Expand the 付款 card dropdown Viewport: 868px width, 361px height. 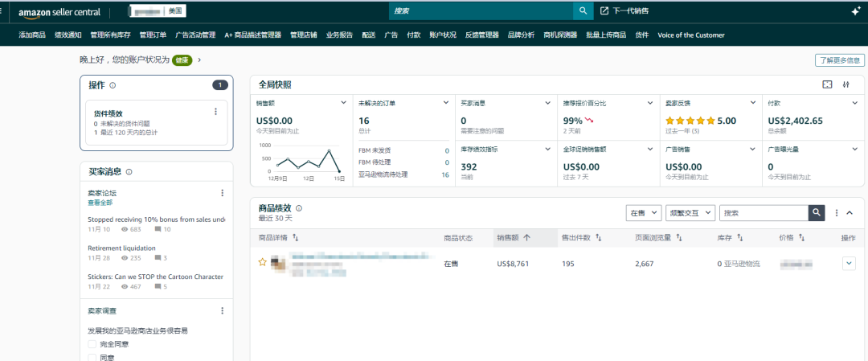click(x=855, y=102)
